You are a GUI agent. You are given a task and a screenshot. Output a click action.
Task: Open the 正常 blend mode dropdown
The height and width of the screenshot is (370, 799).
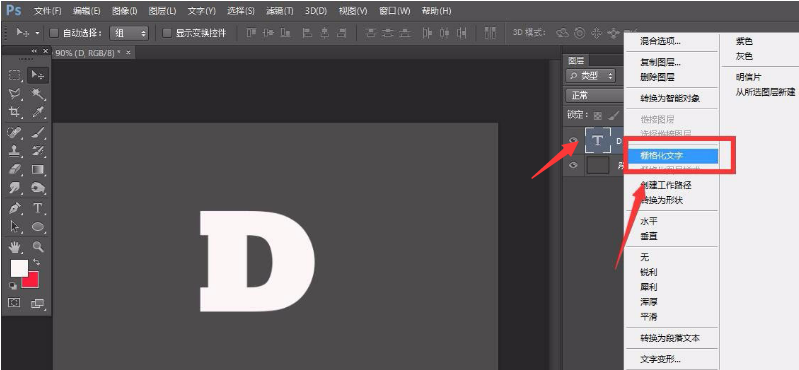594,95
